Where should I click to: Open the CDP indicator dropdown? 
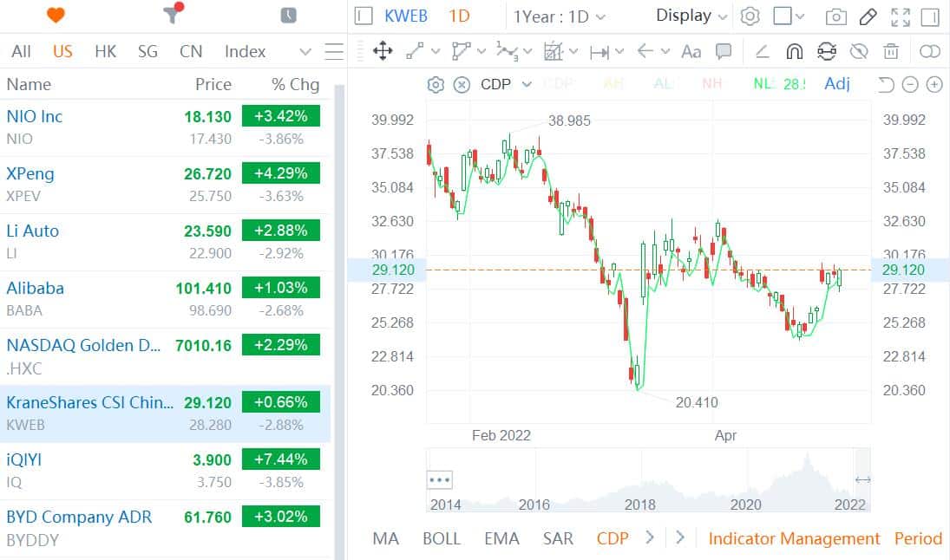click(507, 84)
